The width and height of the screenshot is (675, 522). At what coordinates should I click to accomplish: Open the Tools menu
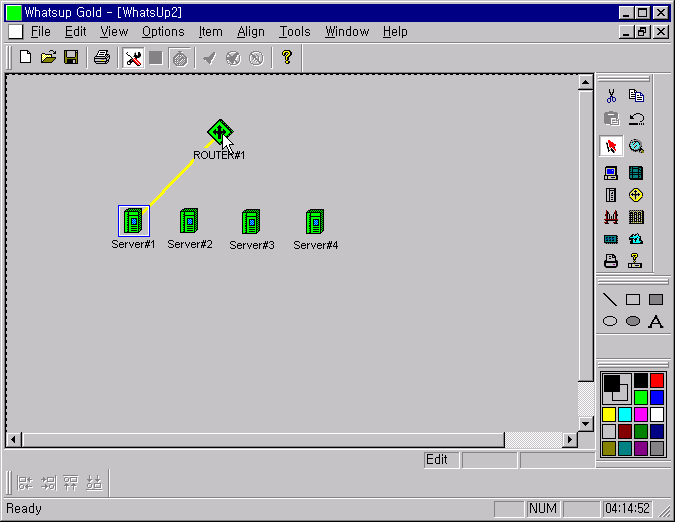(295, 32)
